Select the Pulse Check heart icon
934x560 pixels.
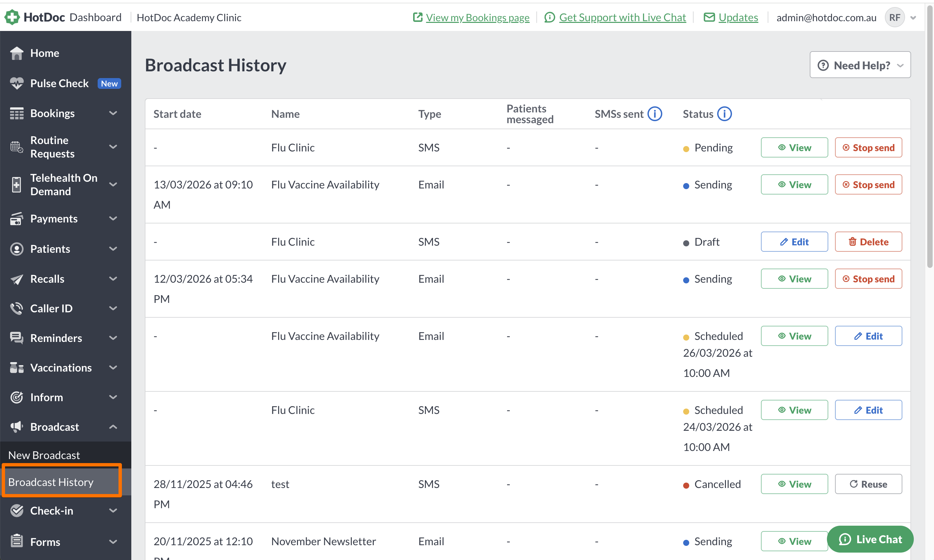click(x=16, y=83)
